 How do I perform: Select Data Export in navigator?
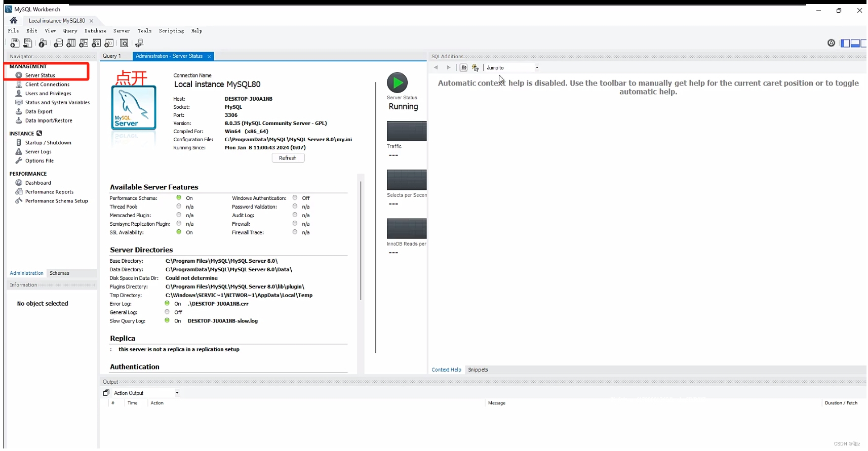(x=38, y=112)
